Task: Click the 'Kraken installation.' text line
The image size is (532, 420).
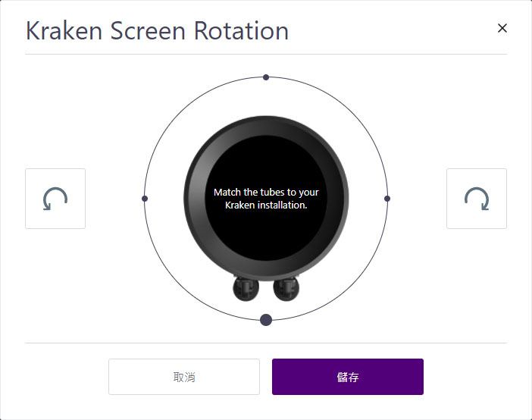Action: [266, 205]
